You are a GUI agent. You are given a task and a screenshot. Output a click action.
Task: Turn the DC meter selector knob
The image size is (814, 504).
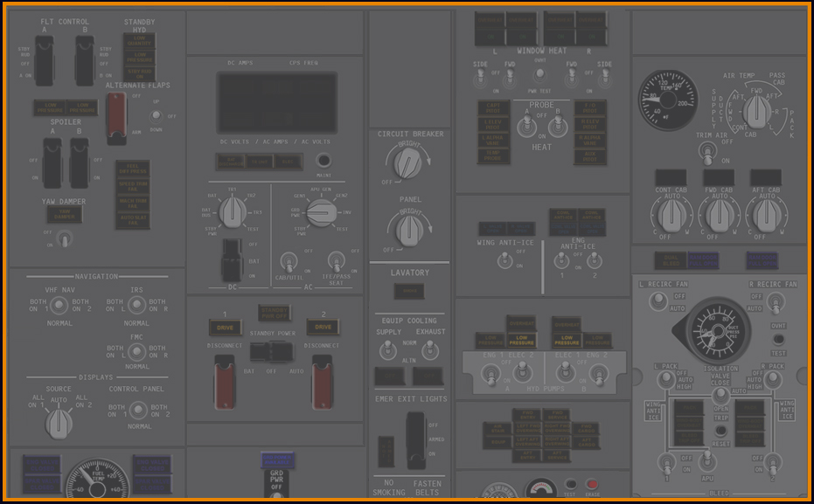[233, 211]
